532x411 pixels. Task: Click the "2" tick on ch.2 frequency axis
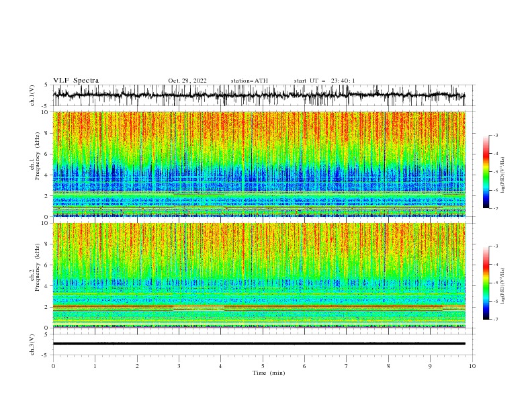coord(47,307)
